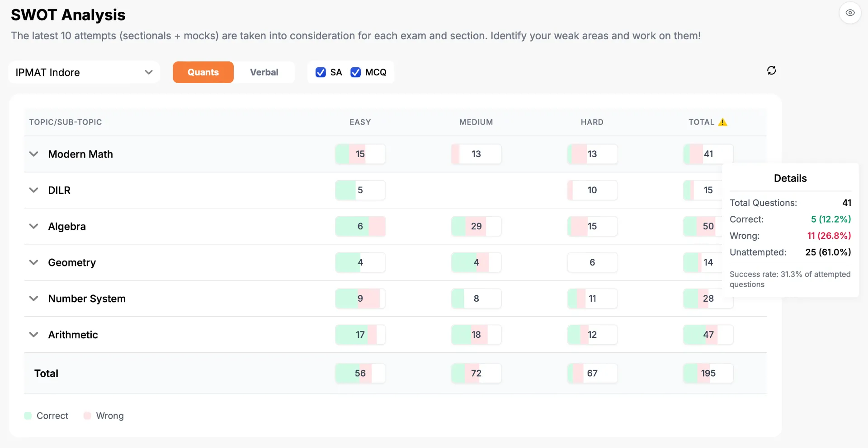
Task: Click the green Correct legend swatch
Action: 28,415
